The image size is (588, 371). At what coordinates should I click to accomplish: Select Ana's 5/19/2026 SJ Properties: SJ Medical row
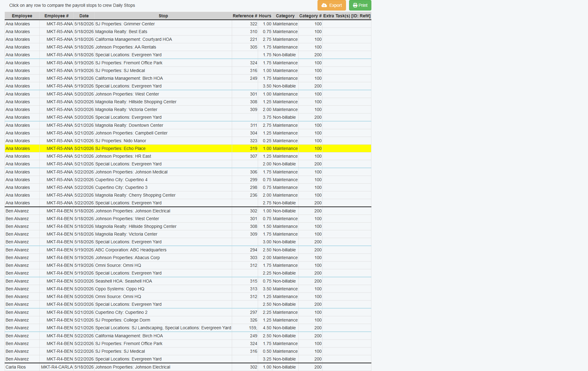click(x=188, y=70)
